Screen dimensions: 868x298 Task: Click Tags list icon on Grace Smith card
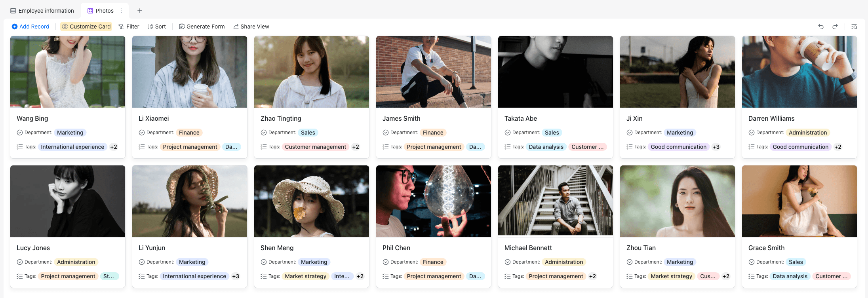click(752, 276)
